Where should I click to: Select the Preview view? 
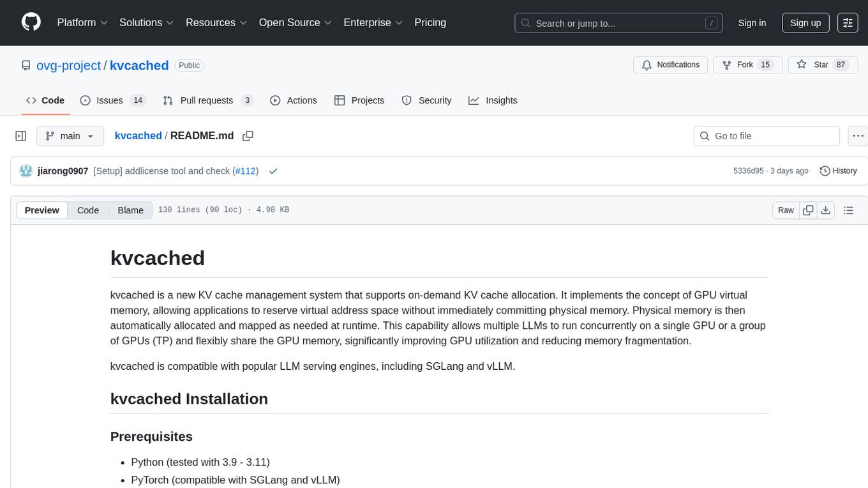[x=42, y=210]
